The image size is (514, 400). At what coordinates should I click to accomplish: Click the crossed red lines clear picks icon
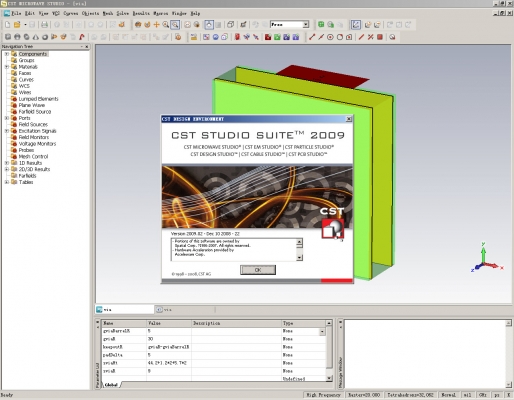click(x=370, y=37)
